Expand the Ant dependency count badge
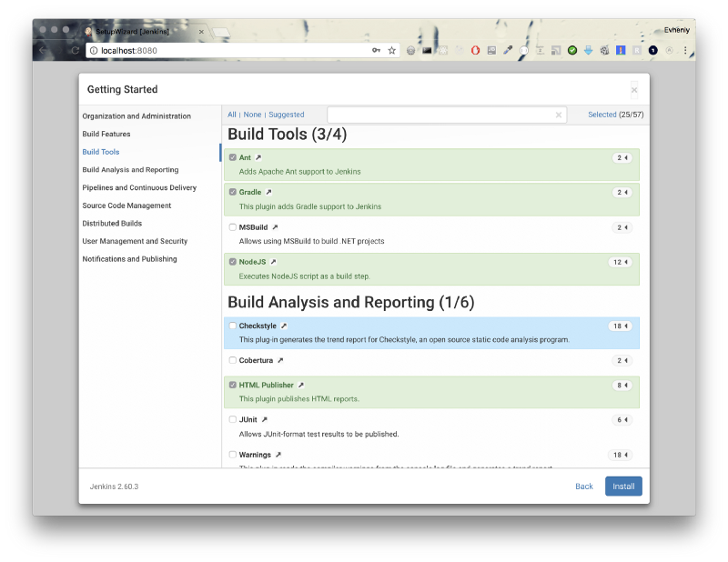728x562 pixels. 622,158
